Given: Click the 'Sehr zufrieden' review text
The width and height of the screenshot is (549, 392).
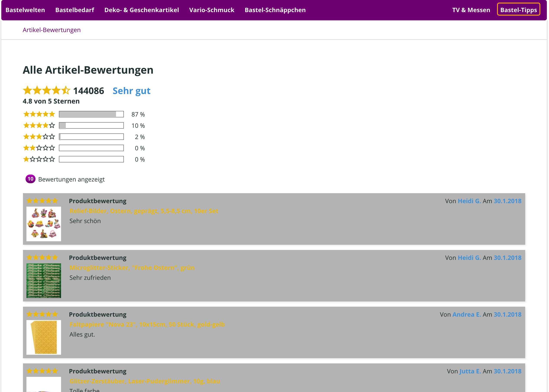Looking at the screenshot, I should (x=90, y=278).
